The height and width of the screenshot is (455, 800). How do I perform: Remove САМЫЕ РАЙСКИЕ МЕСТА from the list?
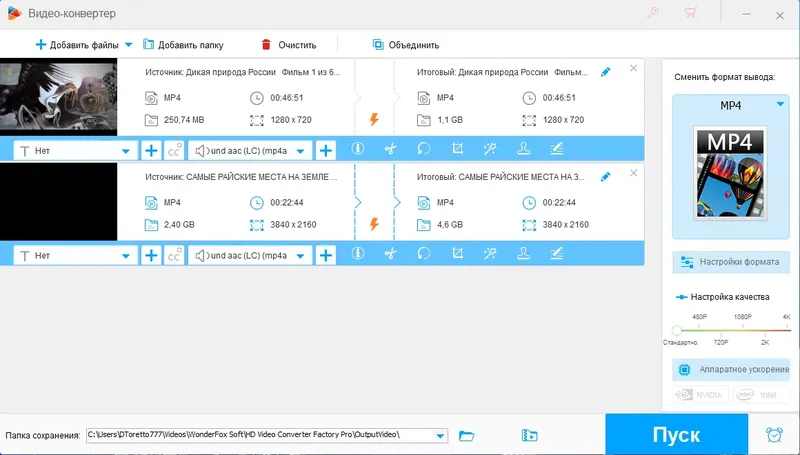(x=633, y=173)
